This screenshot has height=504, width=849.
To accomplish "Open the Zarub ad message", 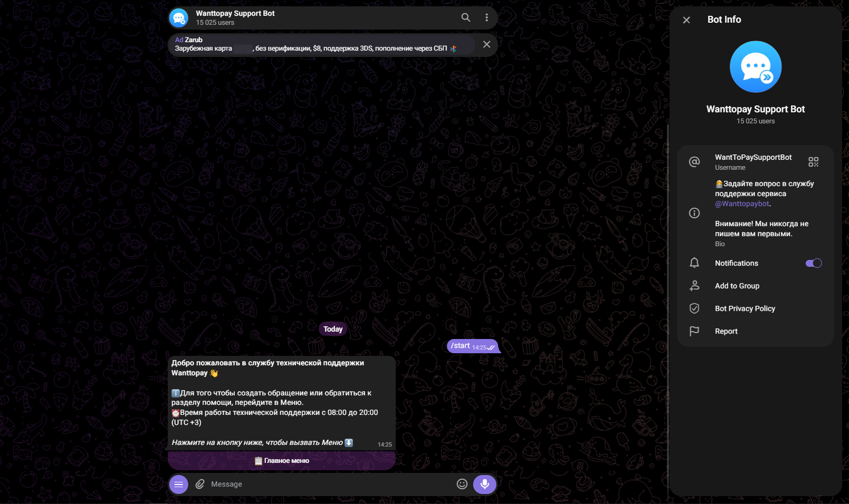I will (x=322, y=44).
